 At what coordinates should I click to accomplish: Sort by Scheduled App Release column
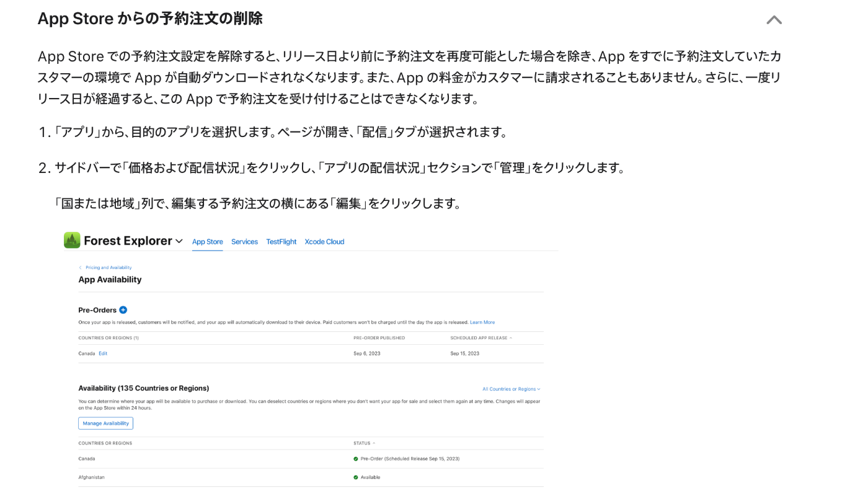[x=481, y=338]
